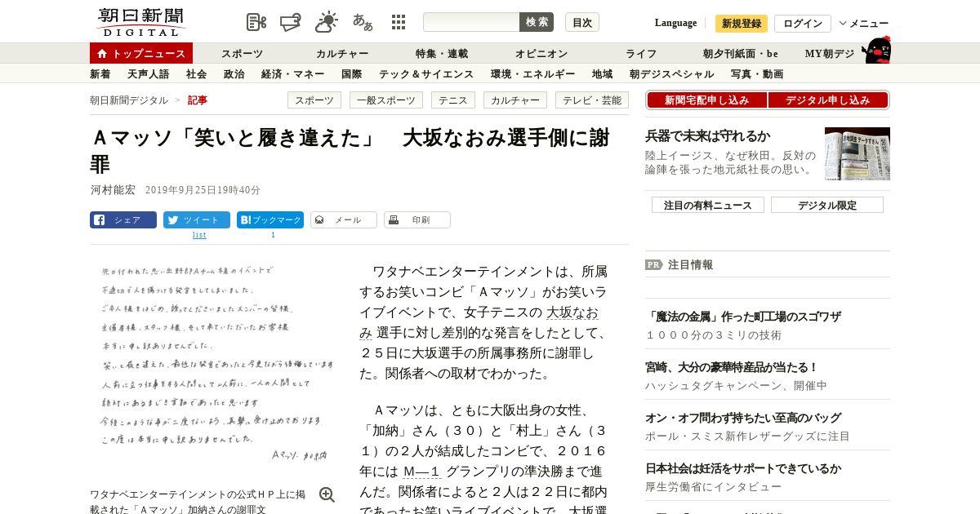Open the 日本社会は妊活をサポートできているか link
The image size is (980, 514).
[743, 468]
